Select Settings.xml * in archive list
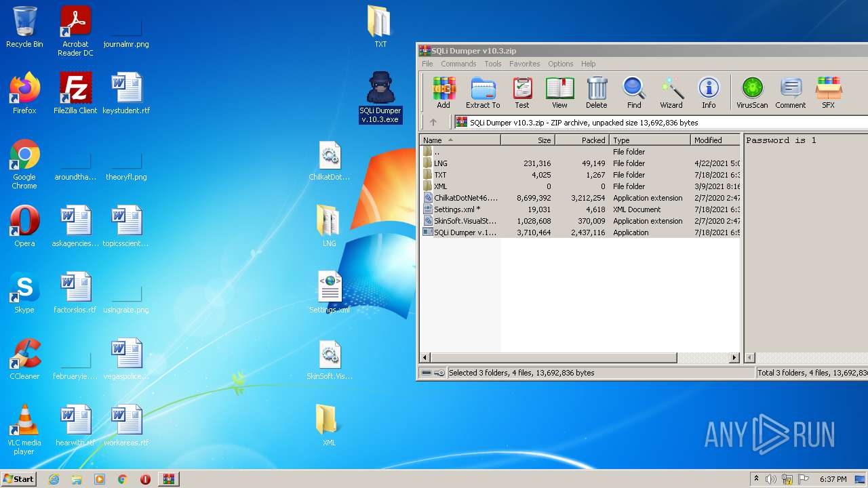 pos(580,209)
